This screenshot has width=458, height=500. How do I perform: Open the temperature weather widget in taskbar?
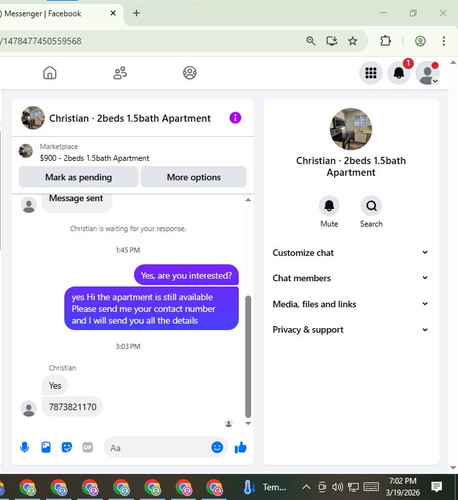coord(265,487)
